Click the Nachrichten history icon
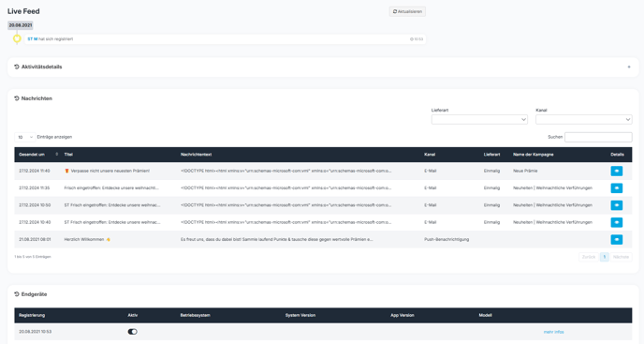Viewport: 644px width, 344px height. point(17,98)
